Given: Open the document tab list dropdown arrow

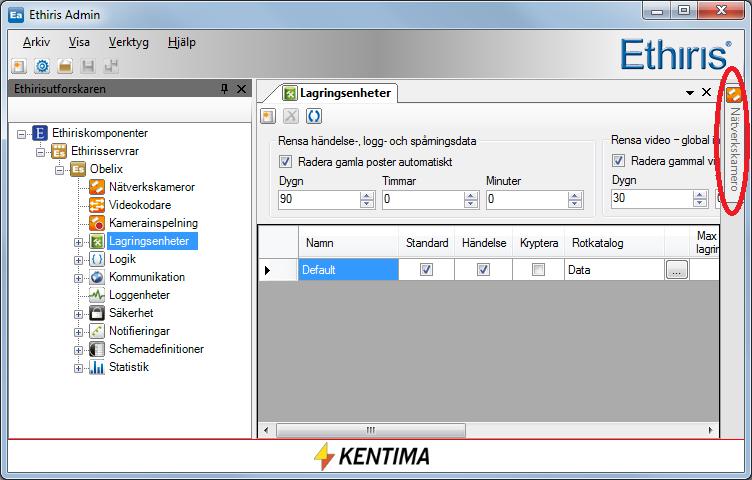Looking at the screenshot, I should pos(690,93).
